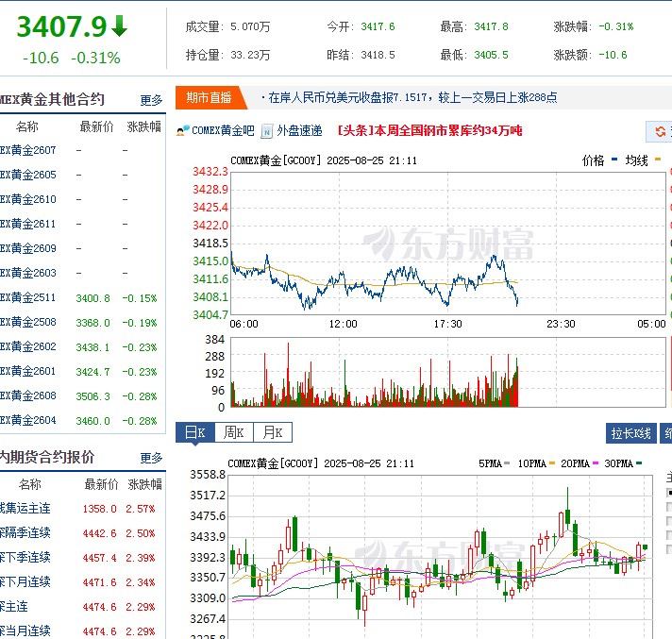Screen dimensions: 672x639
Task: Open the 黄金2604 contract link
Action: click(28, 420)
